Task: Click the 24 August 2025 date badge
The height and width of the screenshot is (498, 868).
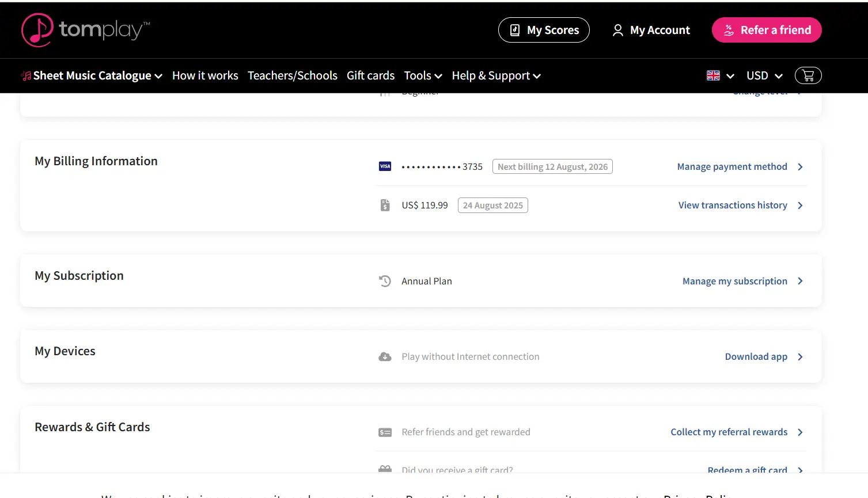Action: pos(493,205)
